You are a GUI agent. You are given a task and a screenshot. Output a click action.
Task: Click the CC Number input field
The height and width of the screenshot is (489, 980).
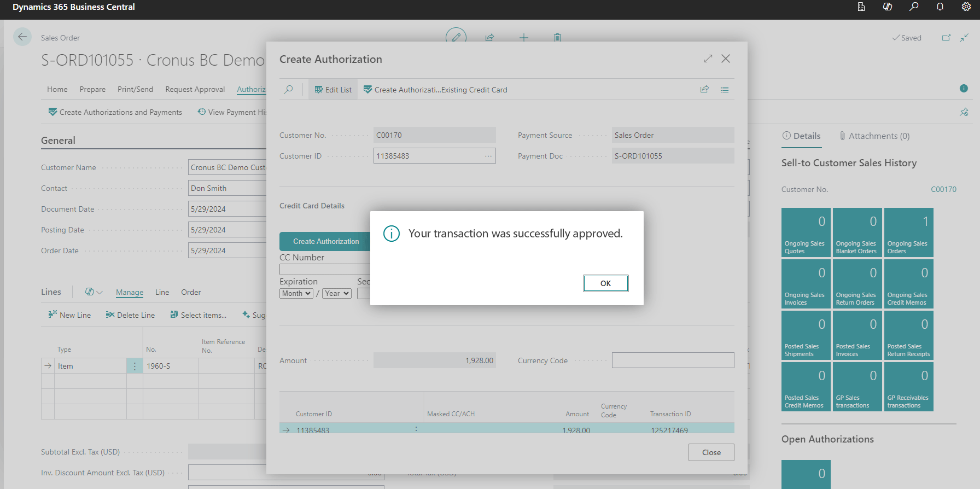coord(325,269)
